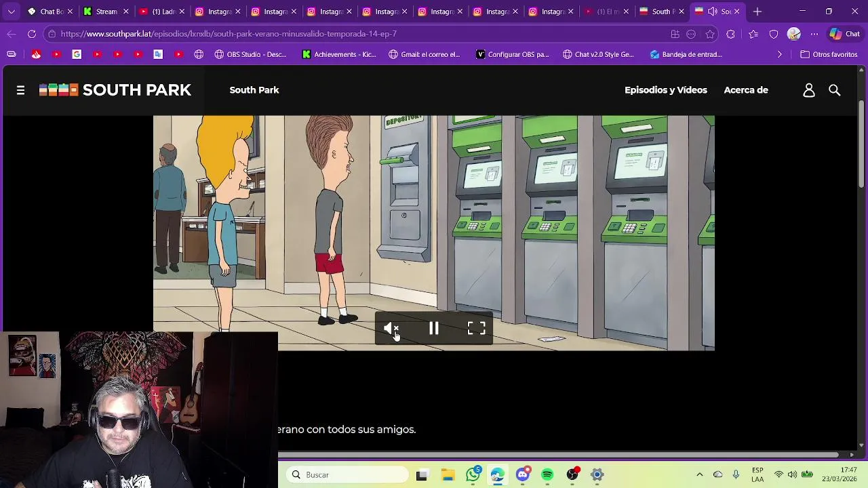Reload the page with refresh icon

pyautogui.click(x=32, y=34)
